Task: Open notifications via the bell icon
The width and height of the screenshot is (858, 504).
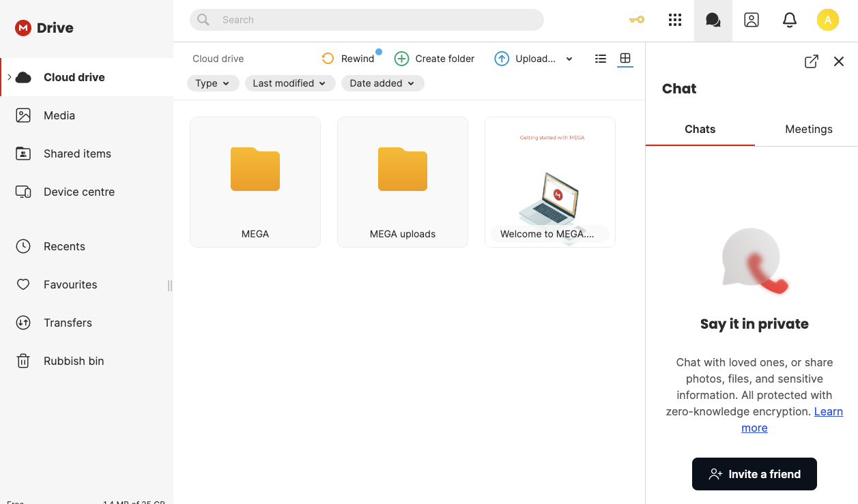Action: click(x=790, y=20)
